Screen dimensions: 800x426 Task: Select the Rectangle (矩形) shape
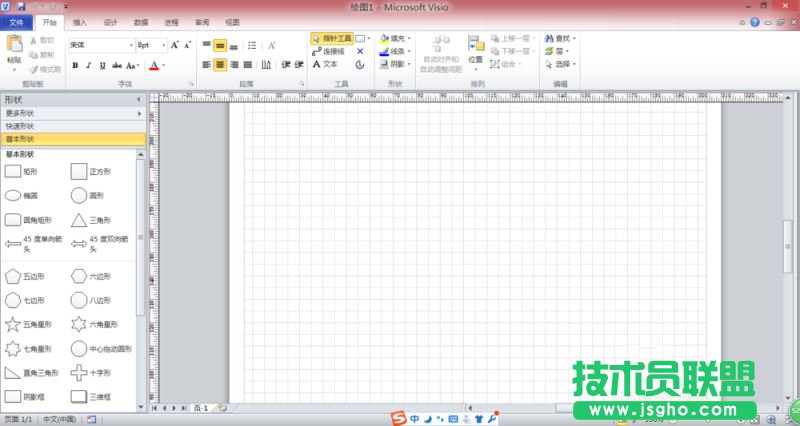tap(21, 171)
